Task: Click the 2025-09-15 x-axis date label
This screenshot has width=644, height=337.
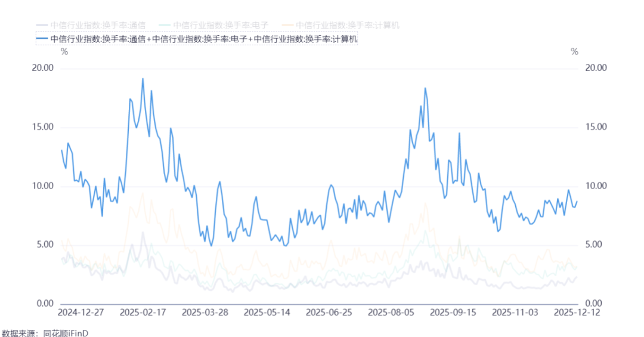Action: click(453, 313)
